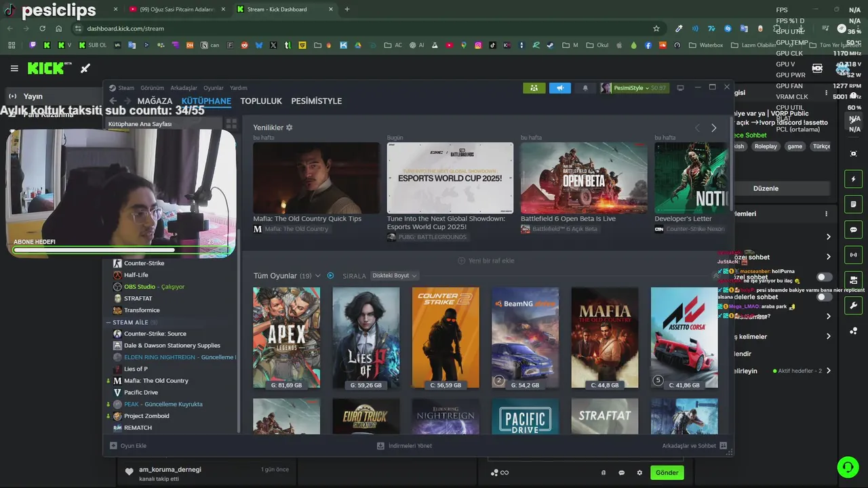This screenshot has height=488, width=868.
Task: Open Görünüm menu
Action: 153,88
